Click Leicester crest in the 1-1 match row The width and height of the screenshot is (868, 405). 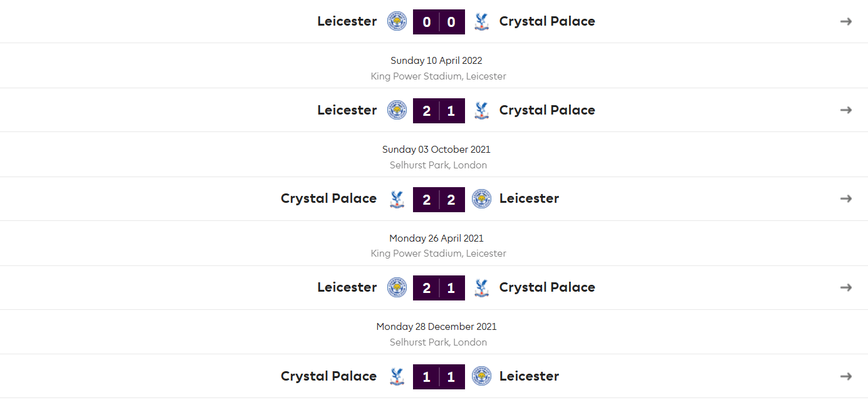(481, 376)
